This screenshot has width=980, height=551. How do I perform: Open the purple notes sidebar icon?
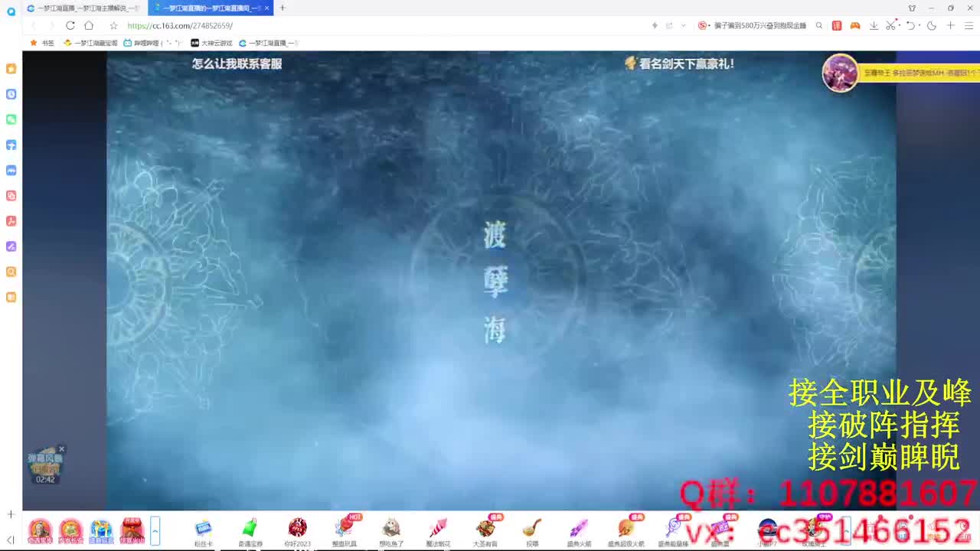coord(11,246)
